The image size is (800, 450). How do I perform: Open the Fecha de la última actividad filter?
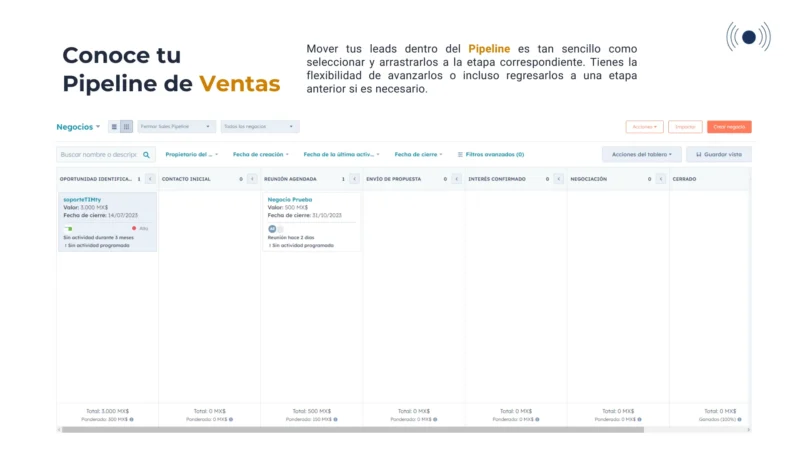341,155
